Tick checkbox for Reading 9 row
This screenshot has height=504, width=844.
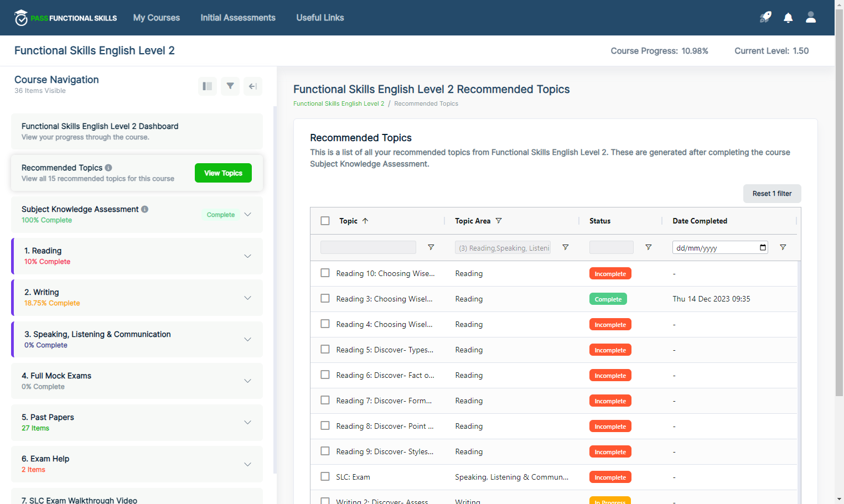325,451
